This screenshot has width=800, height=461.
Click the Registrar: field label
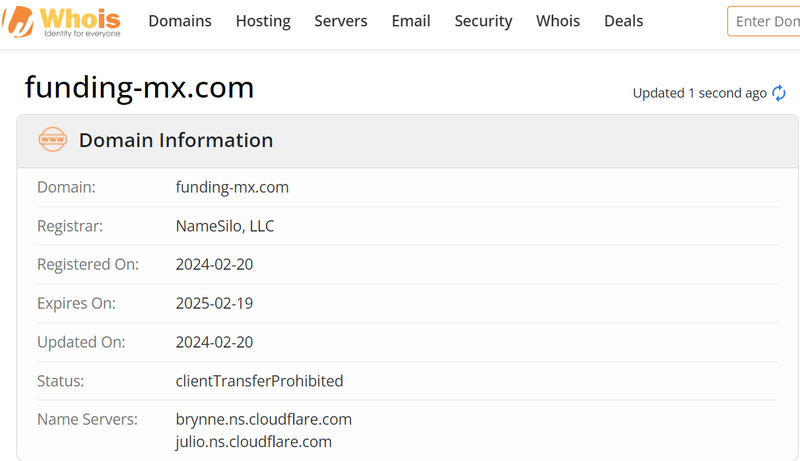[70, 226]
